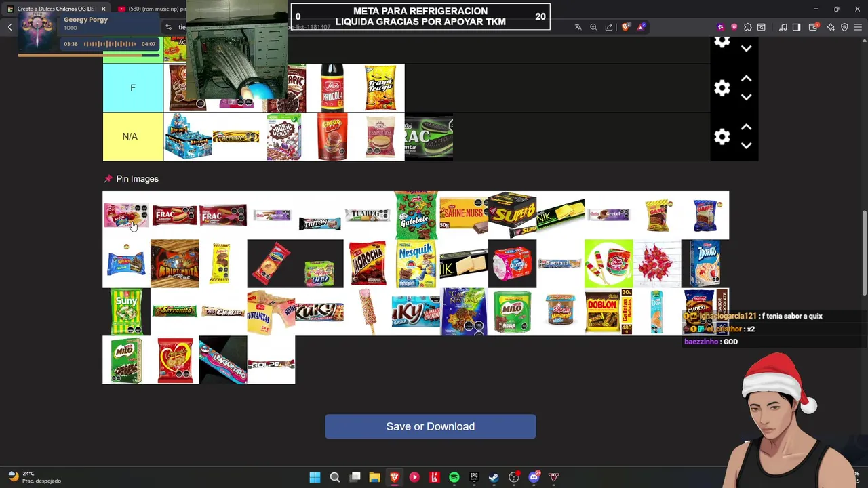This screenshot has height=488, width=868.
Task: Select the Nesquik cereal box image
Action: coord(416,264)
